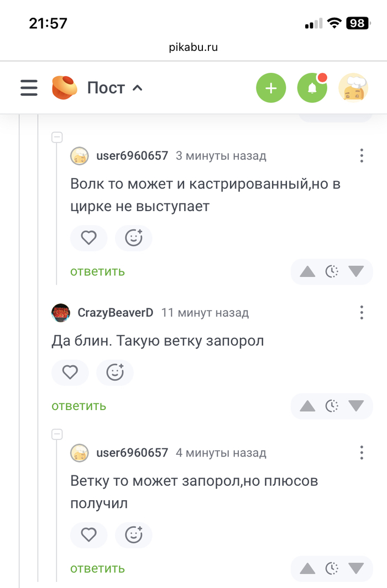This screenshot has width=387, height=588.
Task: Expand the Пост dropdown chevron
Action: [138, 88]
